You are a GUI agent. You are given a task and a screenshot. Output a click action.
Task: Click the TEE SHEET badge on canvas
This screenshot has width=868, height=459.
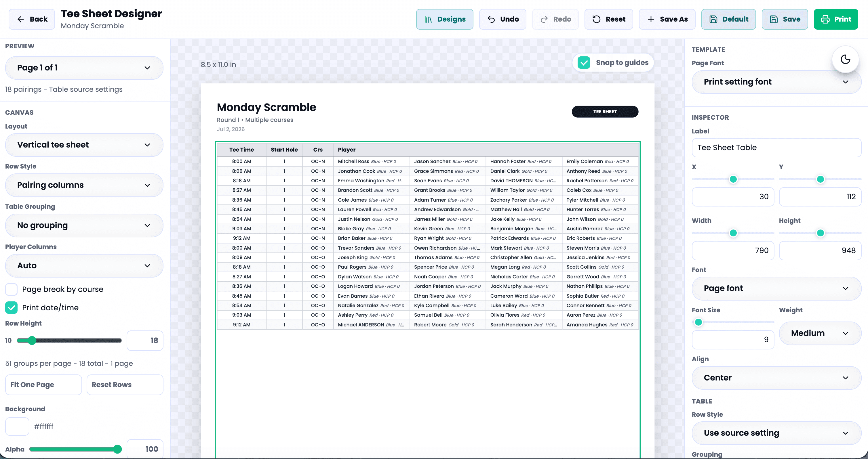coord(605,112)
